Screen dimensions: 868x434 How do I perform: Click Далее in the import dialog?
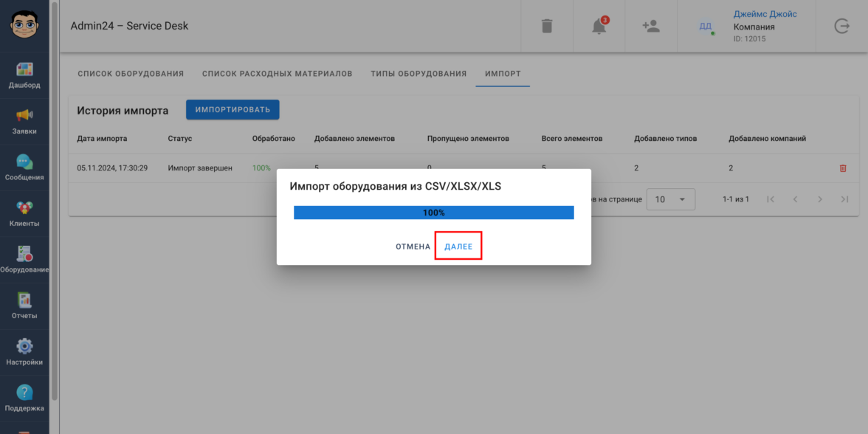pos(458,247)
